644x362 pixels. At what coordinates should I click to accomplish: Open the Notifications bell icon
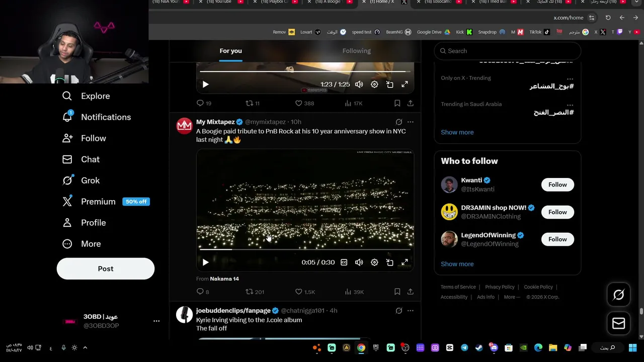pos(67,117)
